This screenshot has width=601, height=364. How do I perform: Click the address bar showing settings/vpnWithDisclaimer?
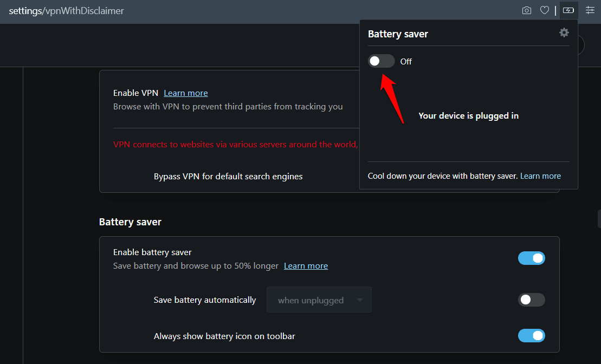click(x=66, y=10)
